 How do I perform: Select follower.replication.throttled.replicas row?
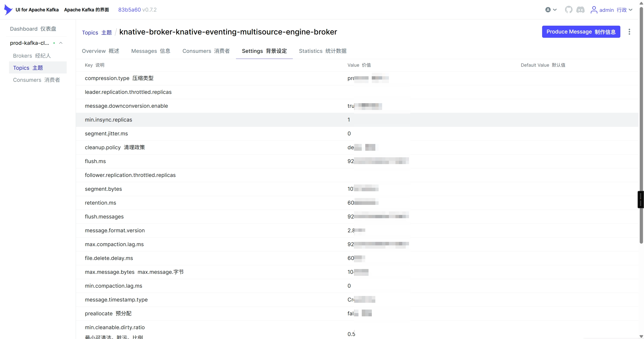tap(357, 175)
